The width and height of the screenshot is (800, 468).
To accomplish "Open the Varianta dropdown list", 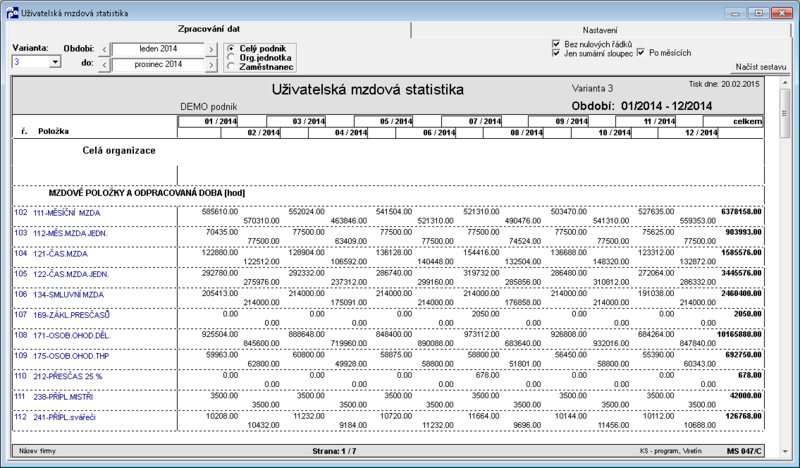I will [55, 62].
